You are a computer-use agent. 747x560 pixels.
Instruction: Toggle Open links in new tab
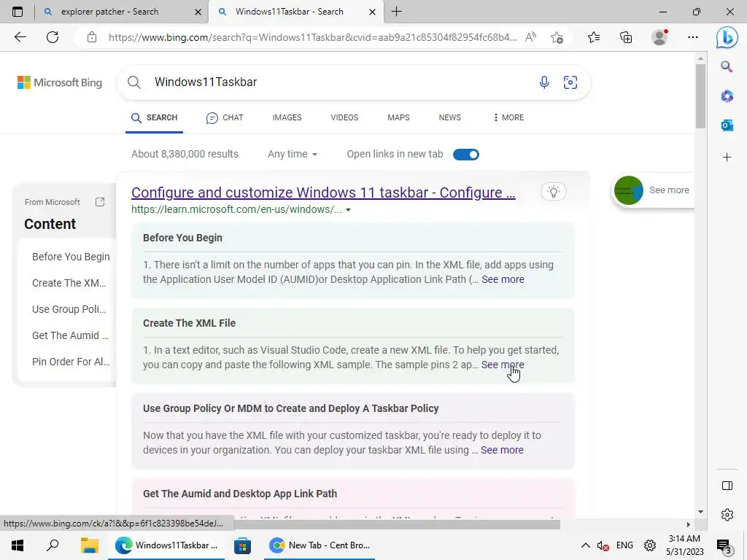tap(466, 155)
